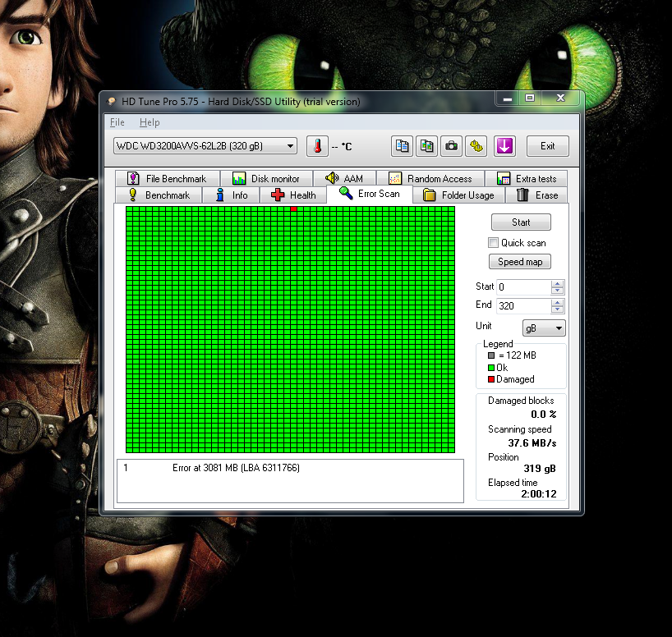Click the green Ok legend swatch
Image resolution: width=672 pixels, height=637 pixels.
[x=491, y=368]
